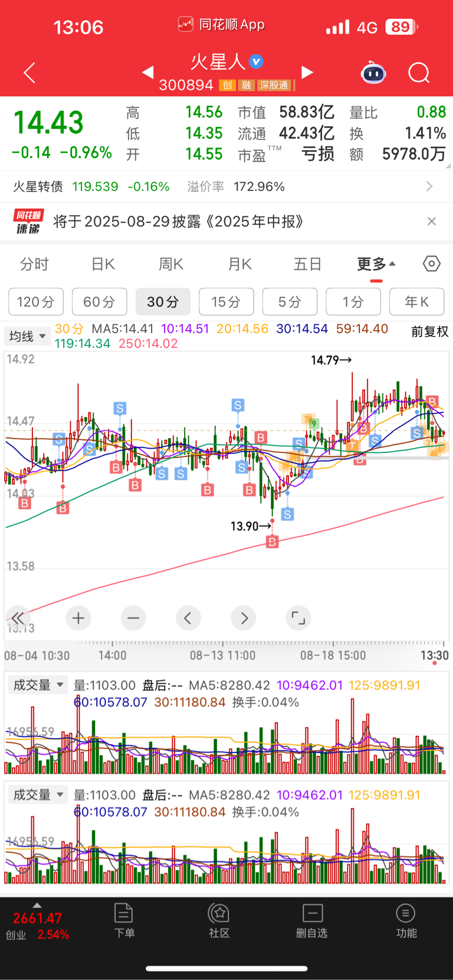Choose the 30分 interval

[x=163, y=302]
